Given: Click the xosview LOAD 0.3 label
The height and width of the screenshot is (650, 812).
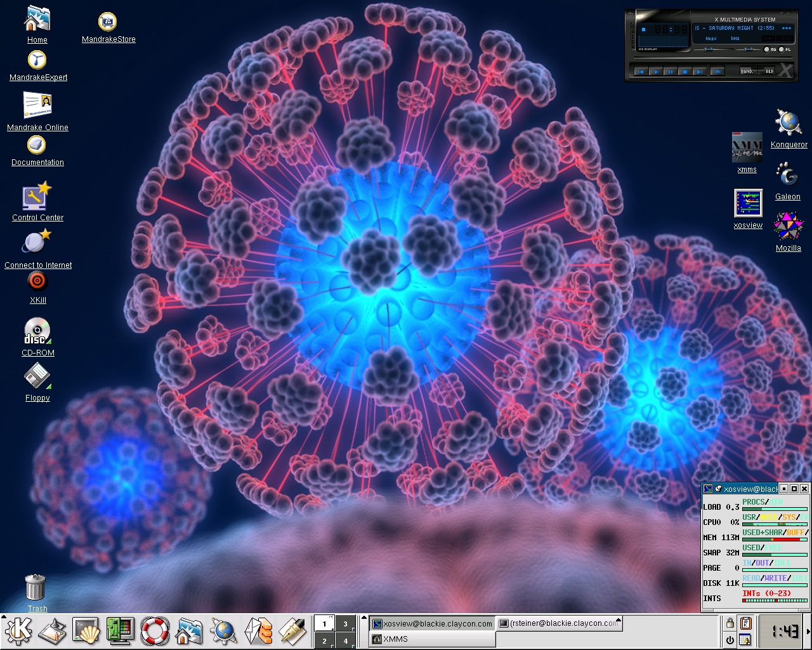Looking at the screenshot, I should pyautogui.click(x=721, y=507).
